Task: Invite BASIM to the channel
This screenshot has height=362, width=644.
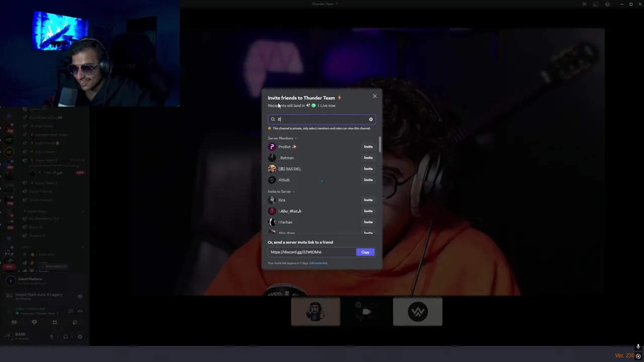Action: coord(368,169)
